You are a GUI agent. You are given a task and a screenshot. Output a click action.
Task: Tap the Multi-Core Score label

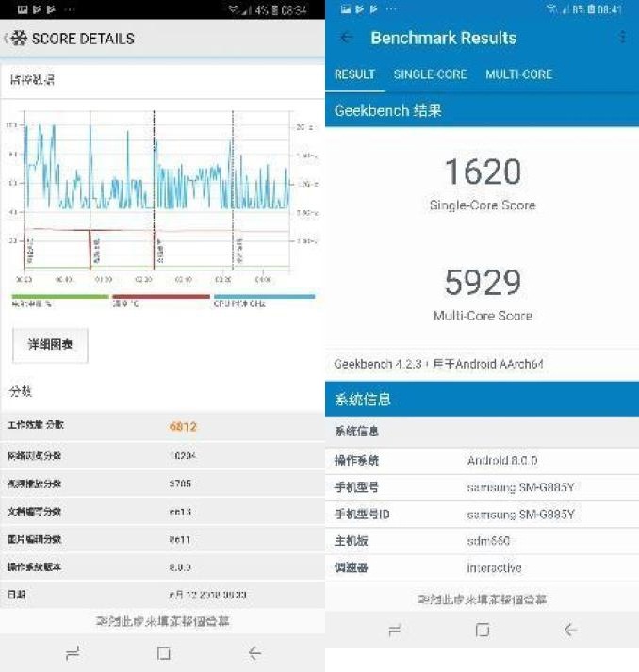[483, 316]
